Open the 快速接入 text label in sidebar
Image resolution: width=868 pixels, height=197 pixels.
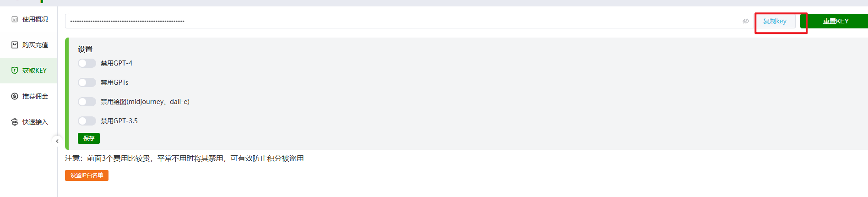(35, 122)
